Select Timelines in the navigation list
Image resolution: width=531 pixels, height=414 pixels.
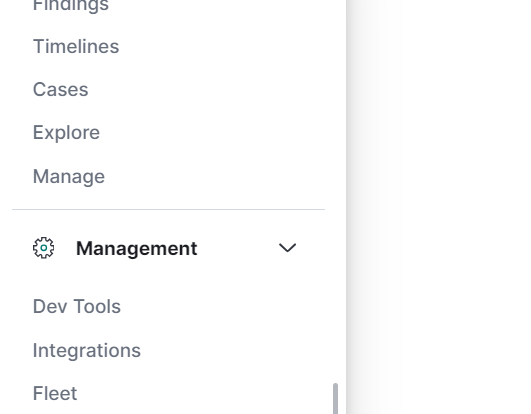(x=76, y=46)
